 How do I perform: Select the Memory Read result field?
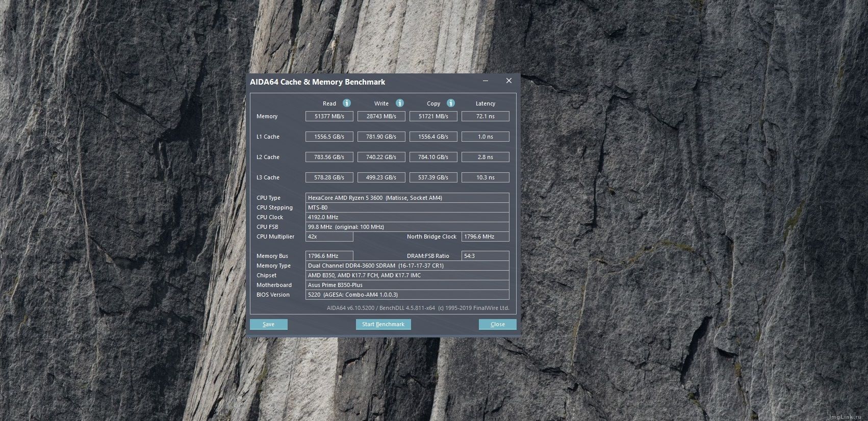329,116
